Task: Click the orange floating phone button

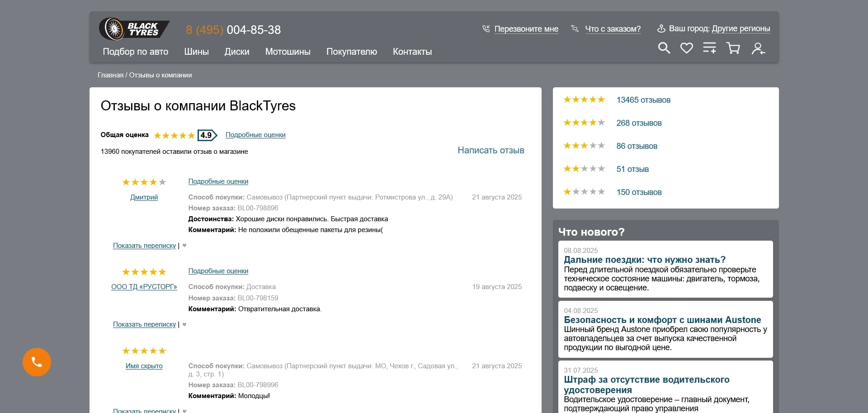Action: tap(37, 362)
